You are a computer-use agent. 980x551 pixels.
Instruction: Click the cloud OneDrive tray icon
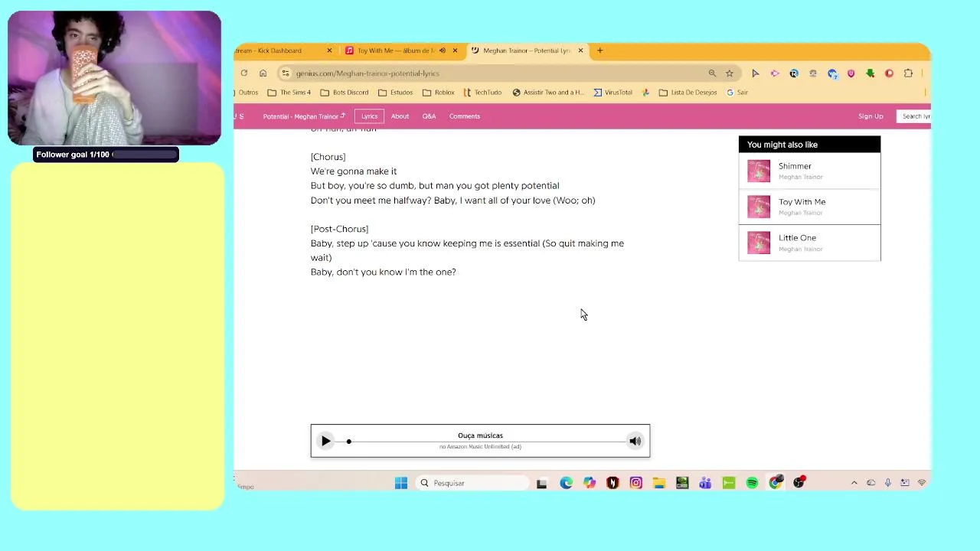871,483
